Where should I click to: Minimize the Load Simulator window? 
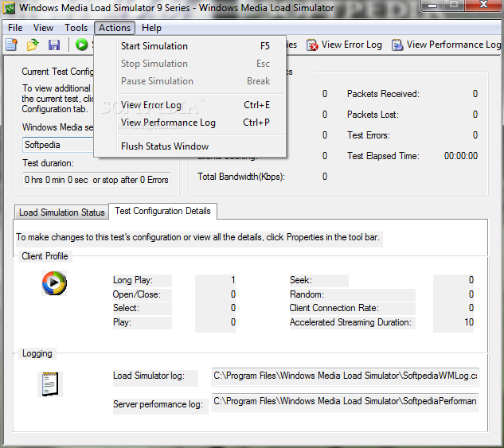tap(432, 6)
